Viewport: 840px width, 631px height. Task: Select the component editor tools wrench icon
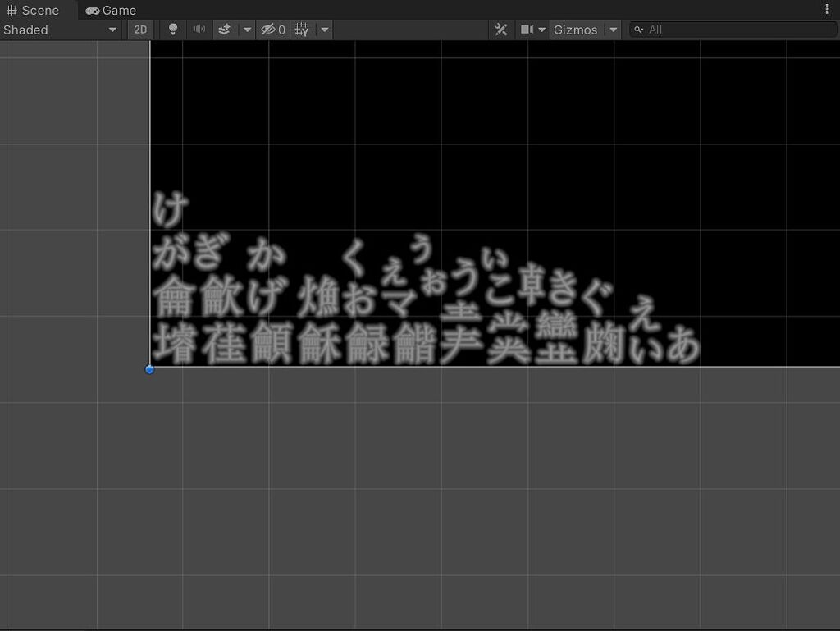501,30
